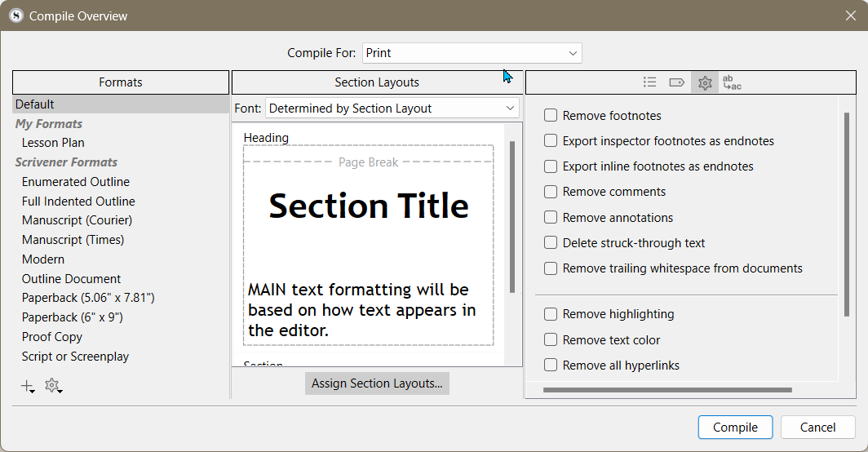Tick Remove comments option
This screenshot has height=452, width=868.
[550, 192]
